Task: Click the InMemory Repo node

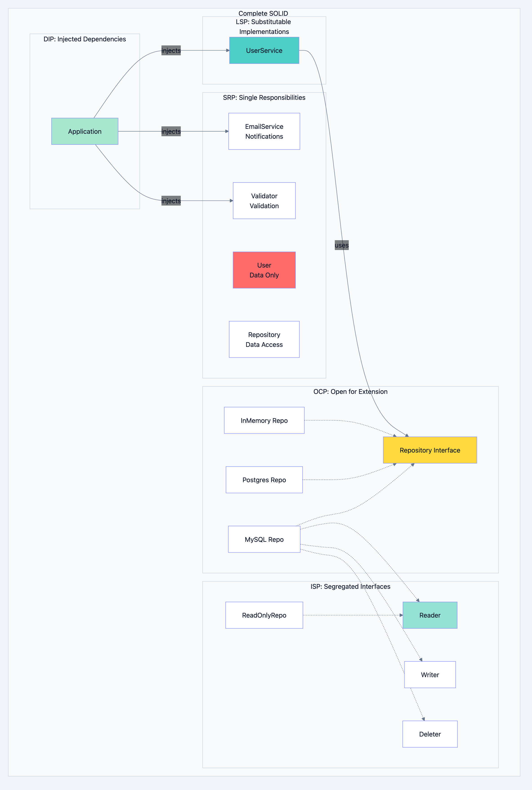Action: point(264,420)
